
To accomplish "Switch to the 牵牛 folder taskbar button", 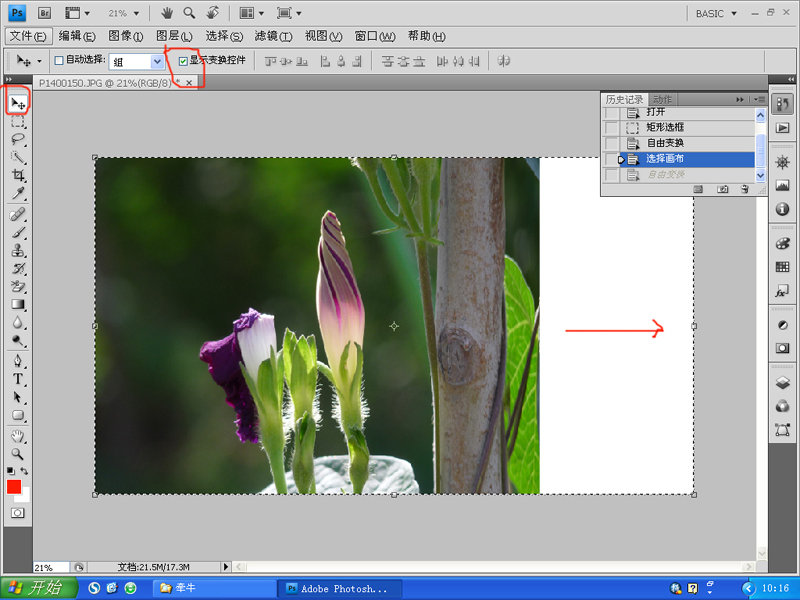I will pos(213,588).
